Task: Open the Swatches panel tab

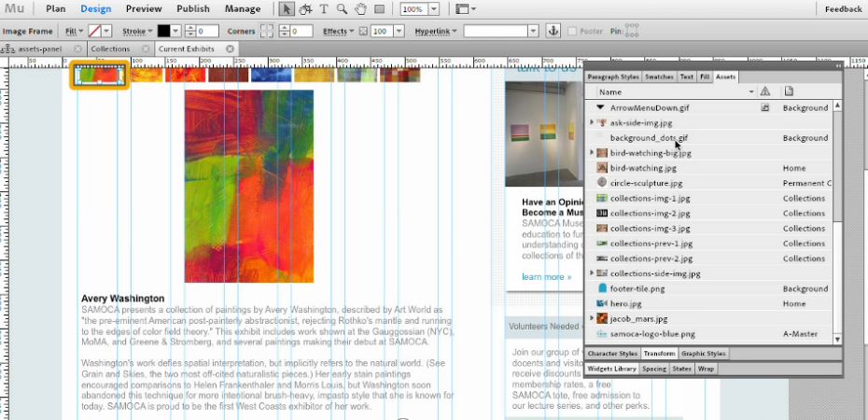Action: coord(659,77)
